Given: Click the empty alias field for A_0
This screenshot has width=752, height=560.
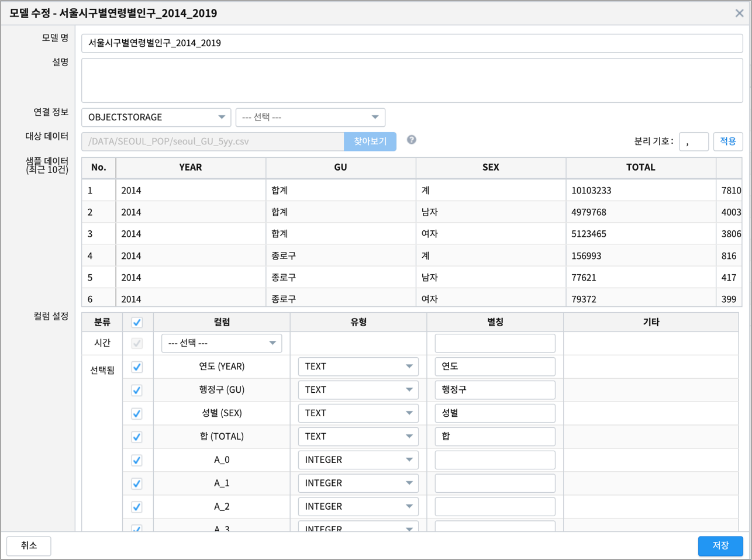Looking at the screenshot, I should [x=495, y=460].
